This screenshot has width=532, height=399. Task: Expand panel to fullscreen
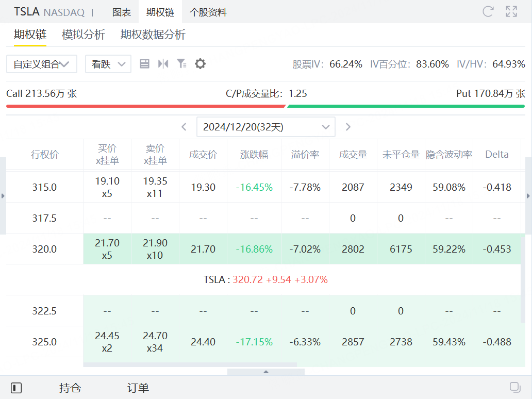tap(511, 11)
